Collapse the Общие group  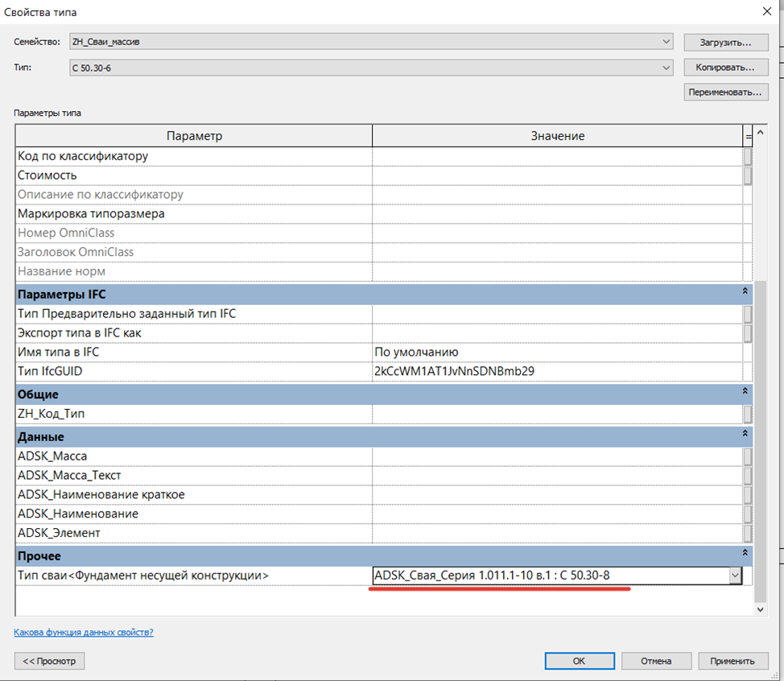[745, 391]
